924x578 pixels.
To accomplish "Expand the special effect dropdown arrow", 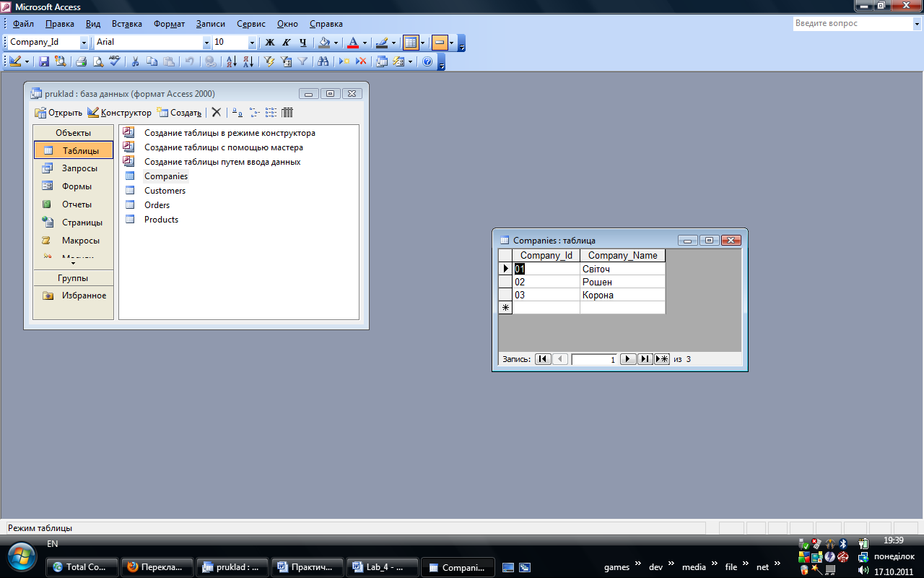I will pyautogui.click(x=452, y=43).
